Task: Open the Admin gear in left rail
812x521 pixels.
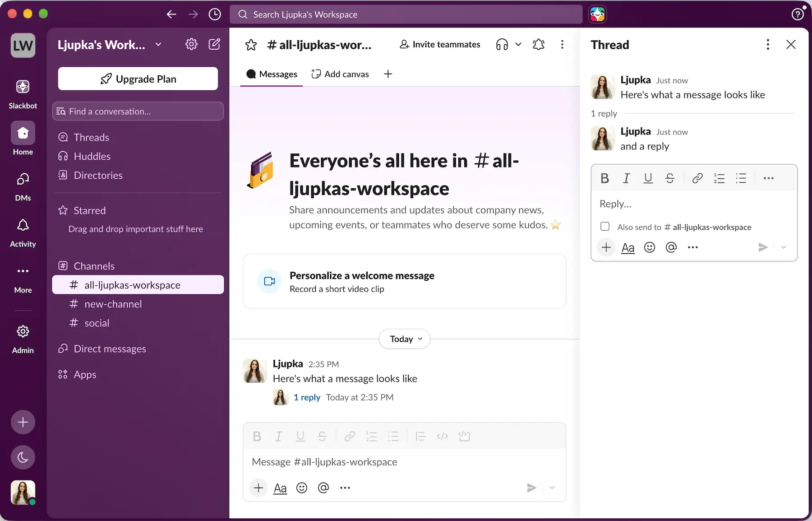Action: tap(23, 338)
